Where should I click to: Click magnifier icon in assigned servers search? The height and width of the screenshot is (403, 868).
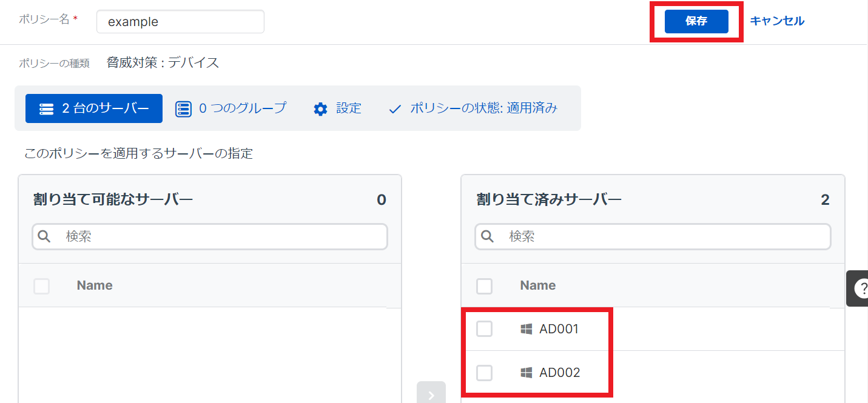click(487, 236)
